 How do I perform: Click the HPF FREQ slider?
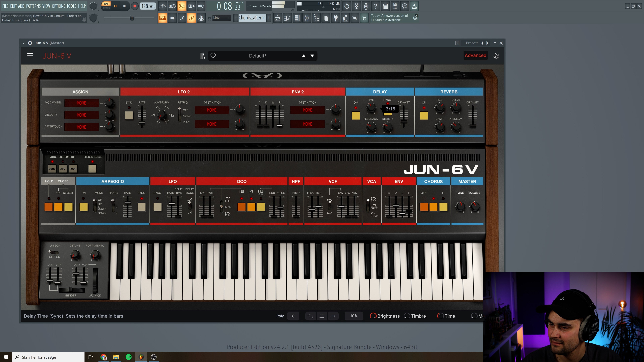pos(296,207)
